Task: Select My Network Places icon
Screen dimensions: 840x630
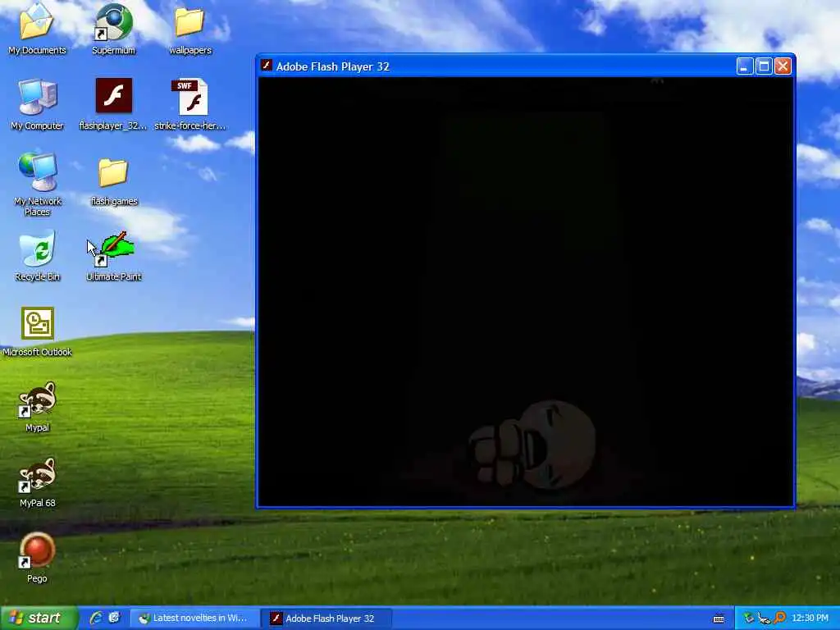Action: [37, 185]
